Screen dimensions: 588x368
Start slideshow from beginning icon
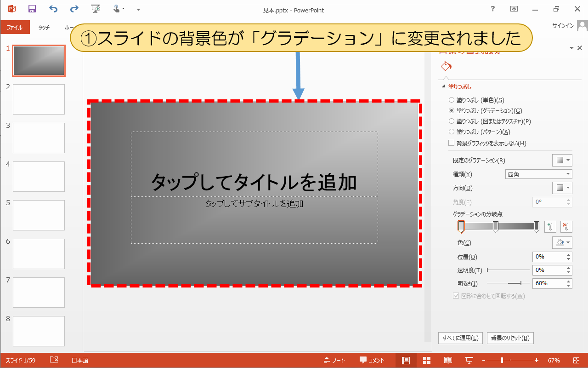point(96,9)
